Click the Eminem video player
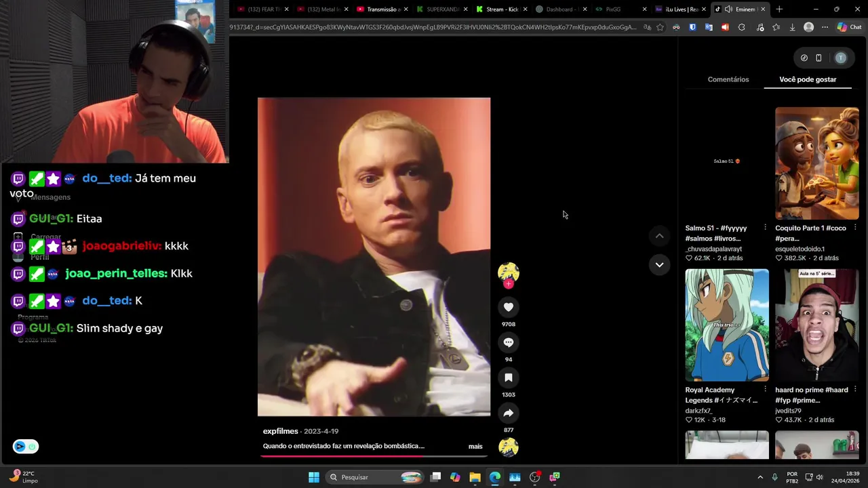 tap(374, 257)
